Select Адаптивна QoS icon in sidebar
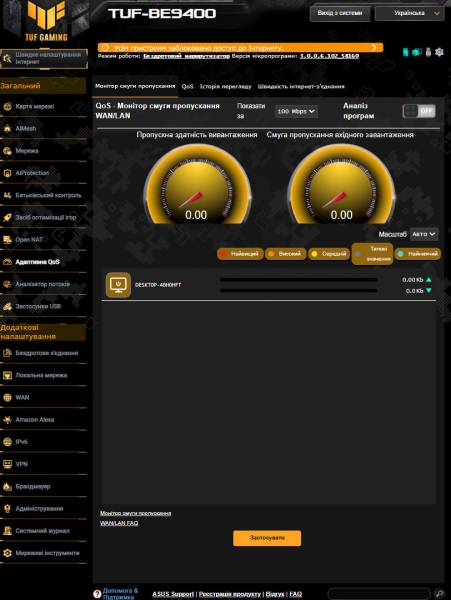Screen dimensions: 451x600 [7, 262]
